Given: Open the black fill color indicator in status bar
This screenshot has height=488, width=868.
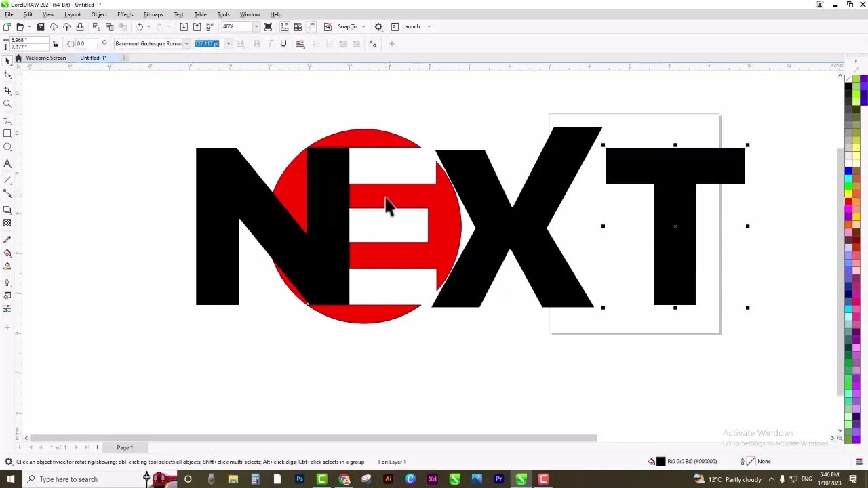Looking at the screenshot, I should pos(661,462).
